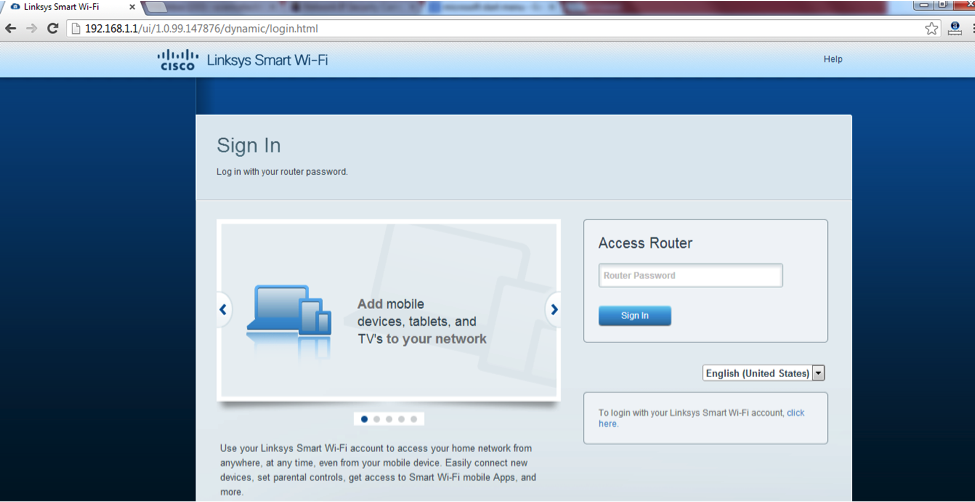Select the fourth carousel dot
The height and width of the screenshot is (502, 975).
[x=402, y=419]
